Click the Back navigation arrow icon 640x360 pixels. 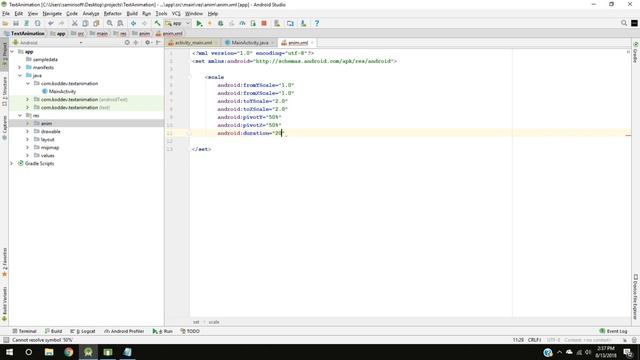(x=133, y=23)
